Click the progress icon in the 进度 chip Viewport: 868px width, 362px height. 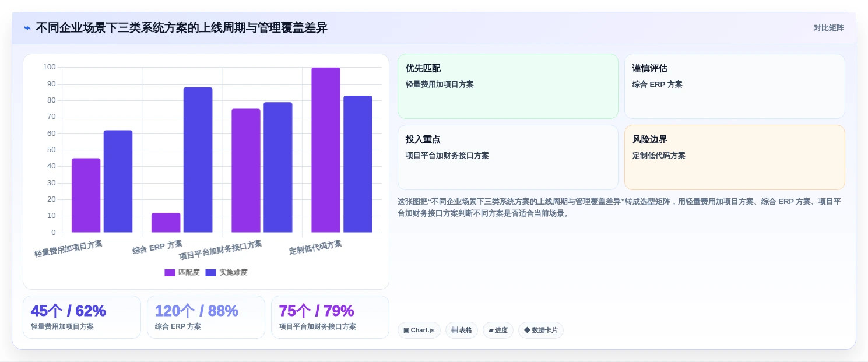491,331
